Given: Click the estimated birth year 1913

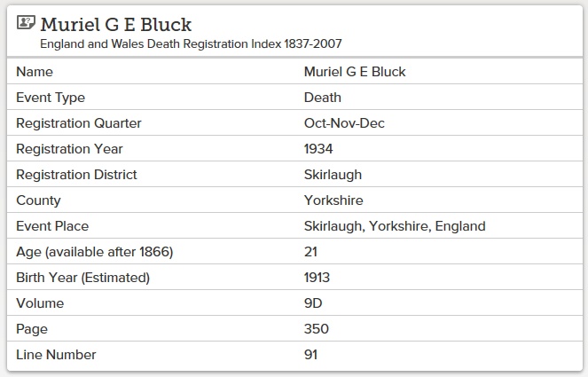Looking at the screenshot, I should [318, 278].
